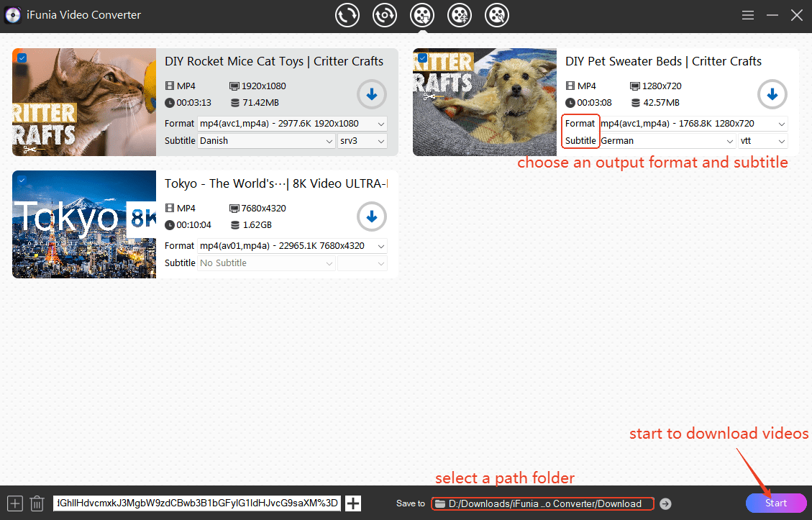Click the Save to path folder field
The height and width of the screenshot is (520, 812).
click(x=543, y=503)
